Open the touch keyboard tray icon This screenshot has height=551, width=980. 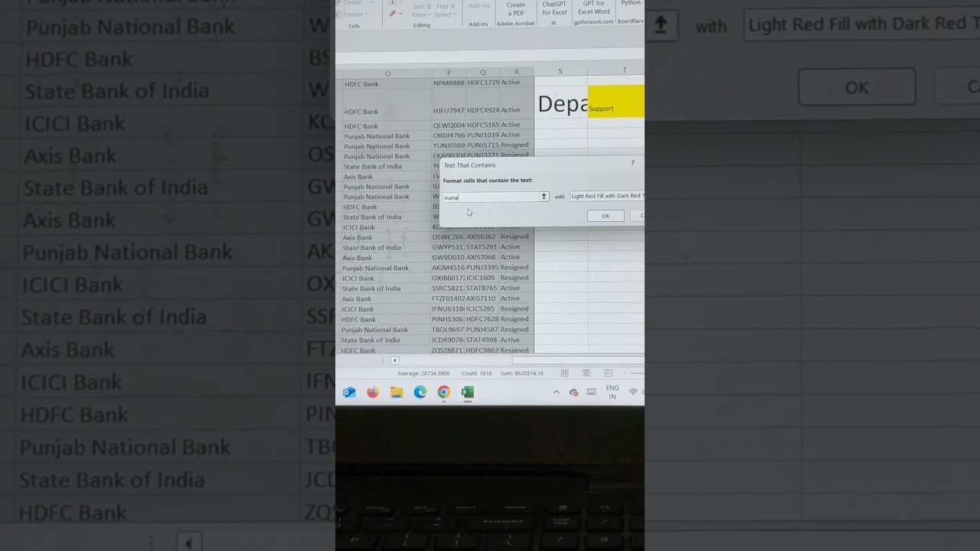[592, 393]
